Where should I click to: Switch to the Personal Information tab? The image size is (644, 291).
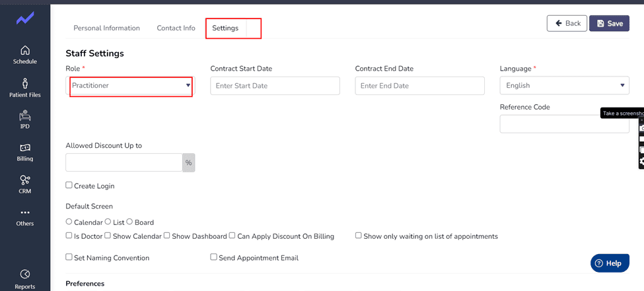(x=106, y=28)
